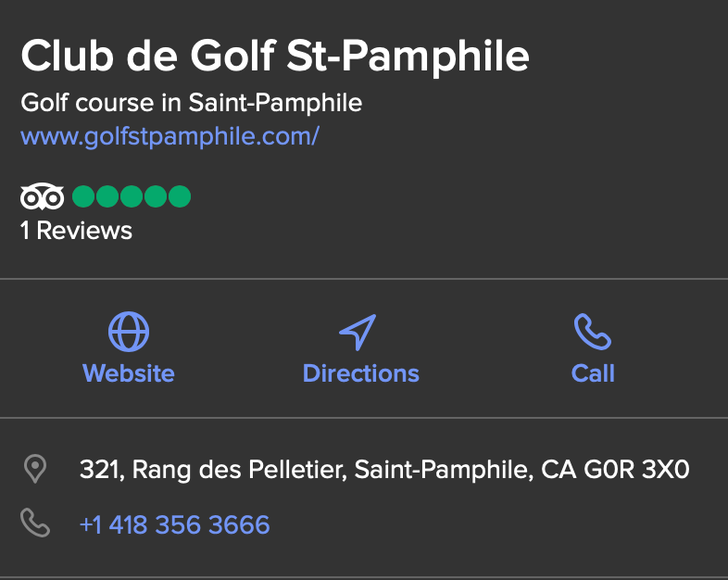Select the Directions button label

(360, 373)
